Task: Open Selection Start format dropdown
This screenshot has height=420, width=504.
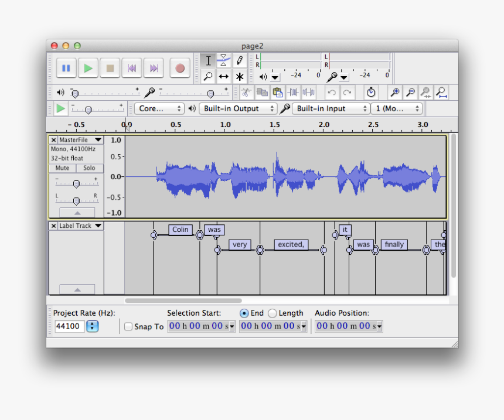Action: [x=232, y=326]
